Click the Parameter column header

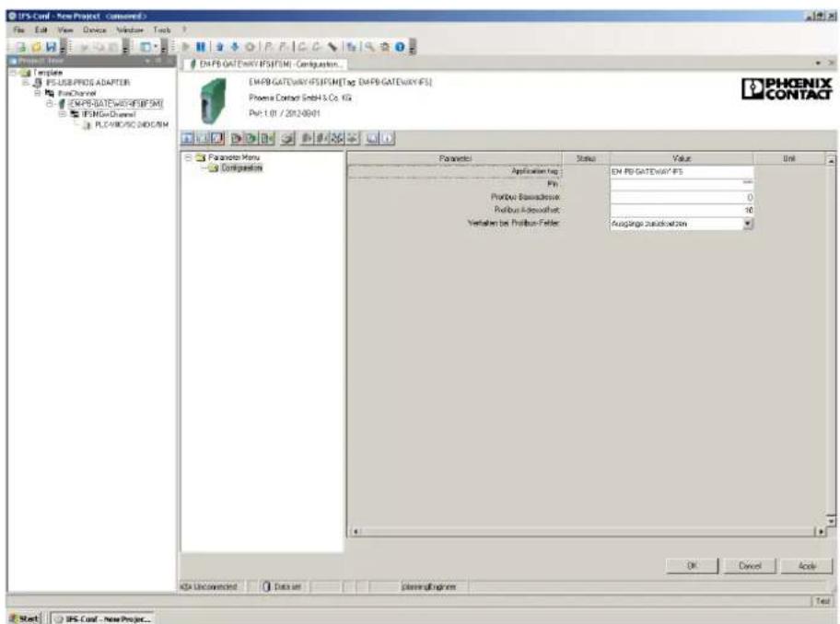455,158
